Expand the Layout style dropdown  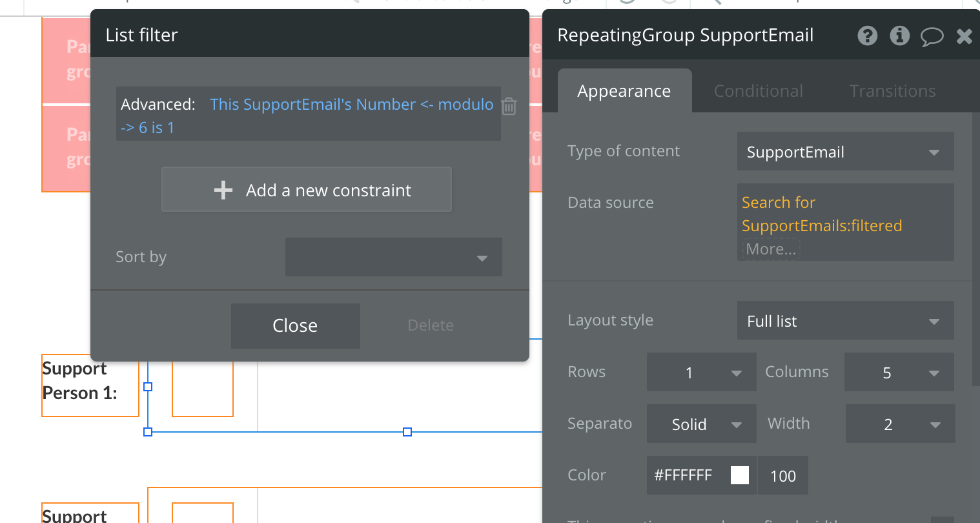pyautogui.click(x=844, y=321)
